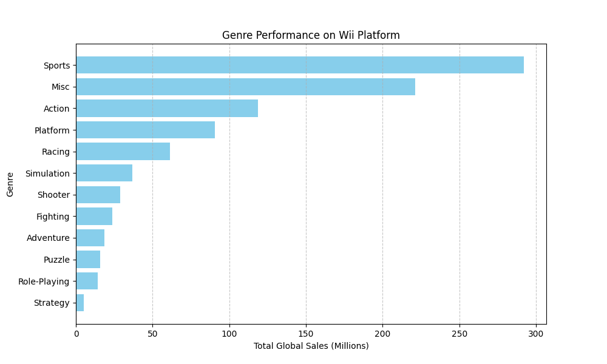Select the 50 x-axis tick label
Image resolution: width=607 pixels, height=364 pixels.
coord(152,332)
